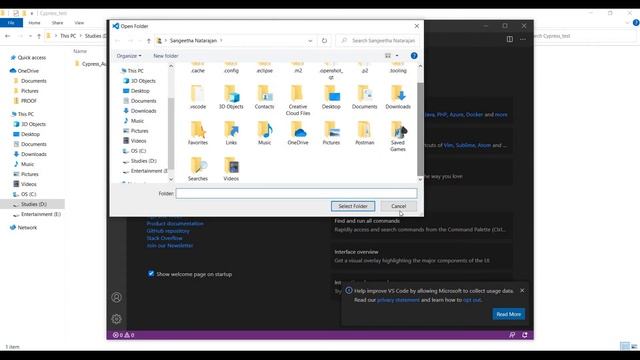The image size is (640, 360).
Task: Select PROOF folder in Explorer sidebar
Action: pyautogui.click(x=25, y=101)
